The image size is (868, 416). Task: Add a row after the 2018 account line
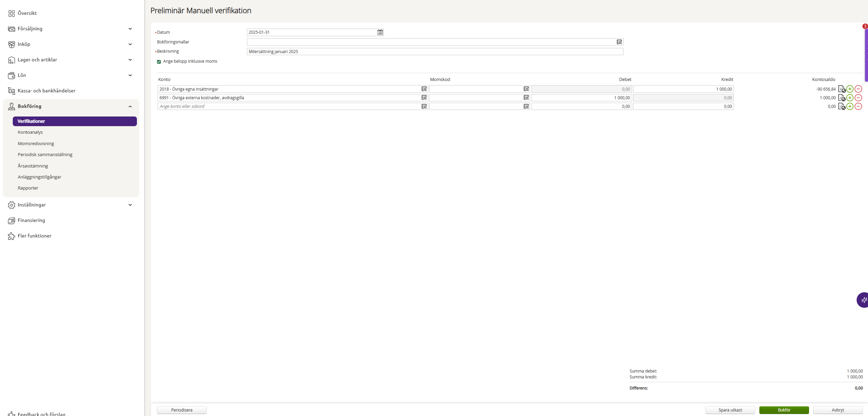(850, 89)
